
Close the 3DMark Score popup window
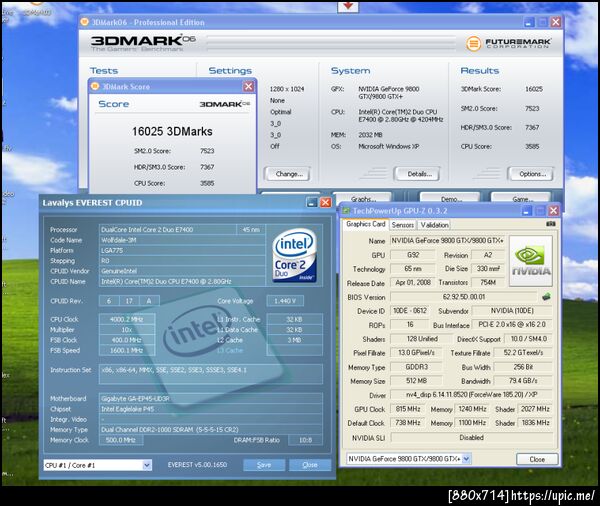(248, 87)
